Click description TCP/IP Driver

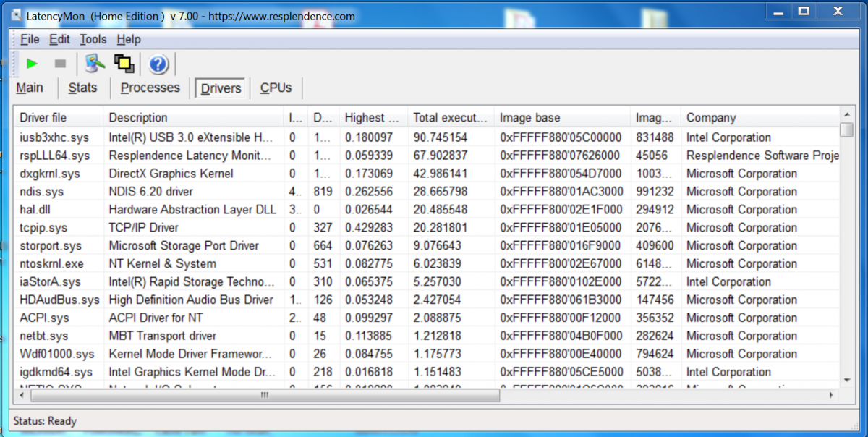[x=143, y=228]
